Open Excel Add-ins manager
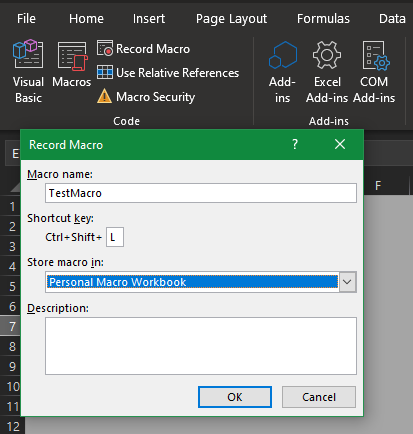The image size is (413, 434). pyautogui.click(x=327, y=71)
